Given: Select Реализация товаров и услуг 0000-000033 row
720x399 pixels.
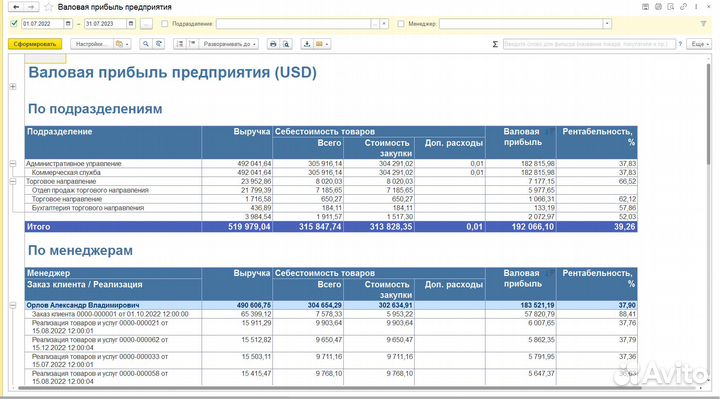Looking at the screenshot, I should (331, 360).
